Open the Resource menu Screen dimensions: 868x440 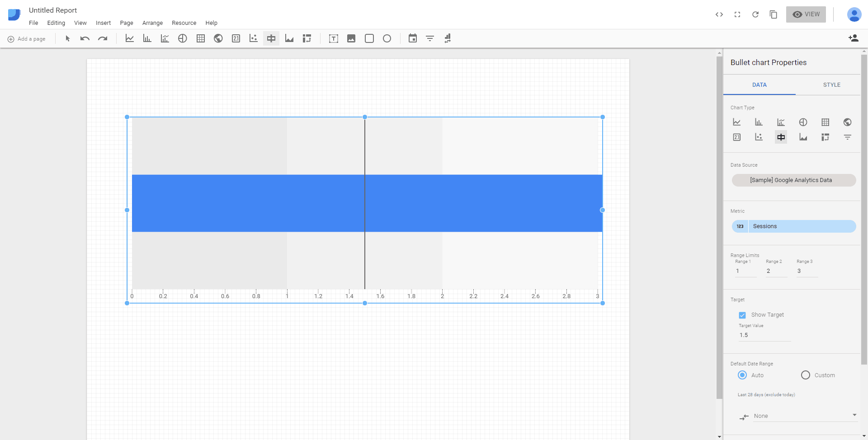184,23
